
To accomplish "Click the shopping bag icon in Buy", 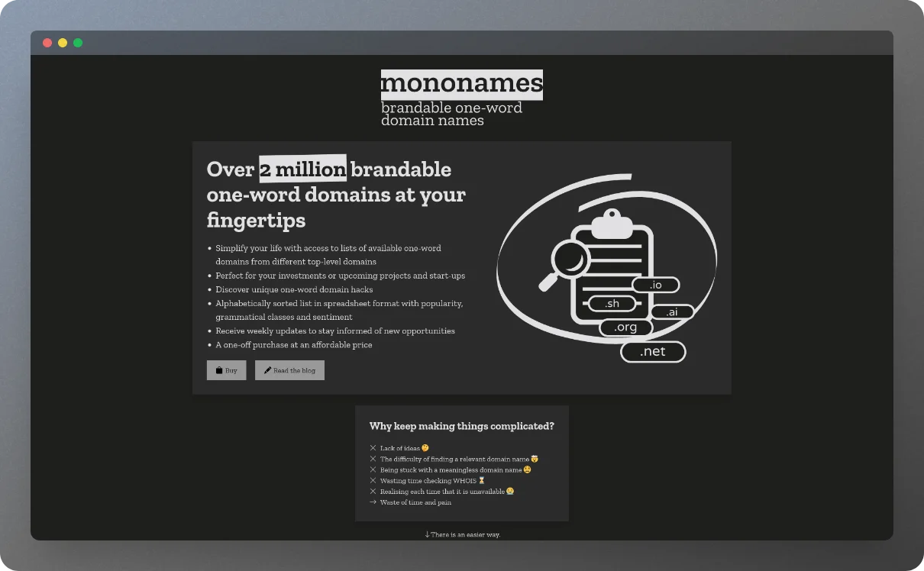I will click(218, 370).
